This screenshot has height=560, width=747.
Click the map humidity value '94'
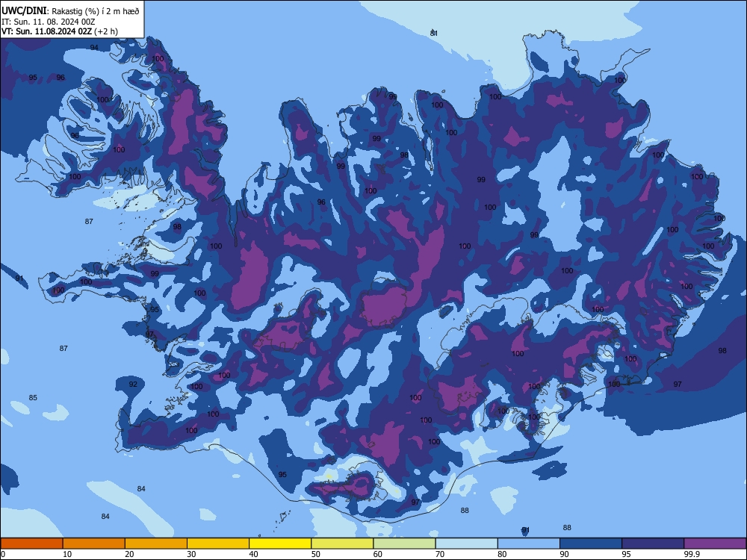[94, 47]
